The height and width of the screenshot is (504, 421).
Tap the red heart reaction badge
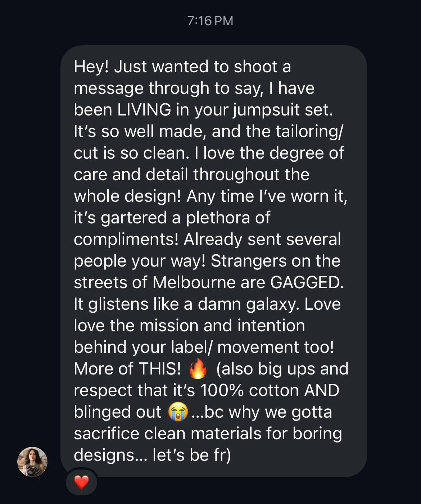(81, 482)
